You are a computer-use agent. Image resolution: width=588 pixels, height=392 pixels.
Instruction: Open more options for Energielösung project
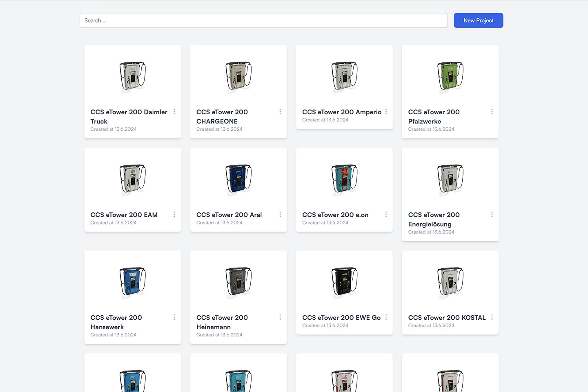click(492, 214)
